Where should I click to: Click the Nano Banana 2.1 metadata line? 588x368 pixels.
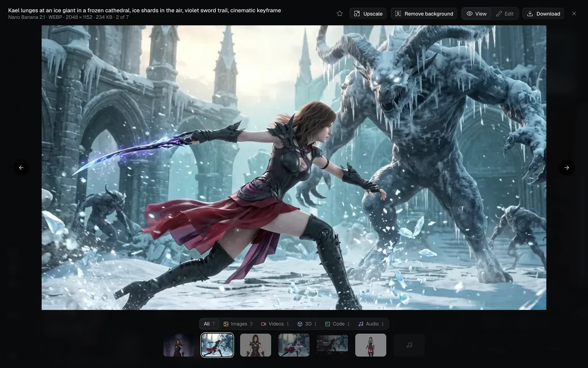coord(68,17)
